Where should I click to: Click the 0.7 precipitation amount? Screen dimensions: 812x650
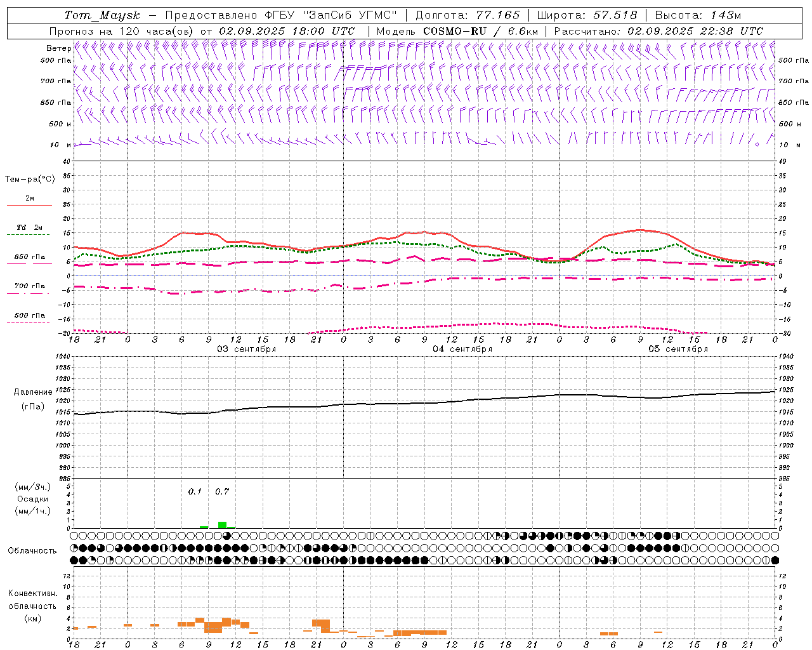pos(222,491)
